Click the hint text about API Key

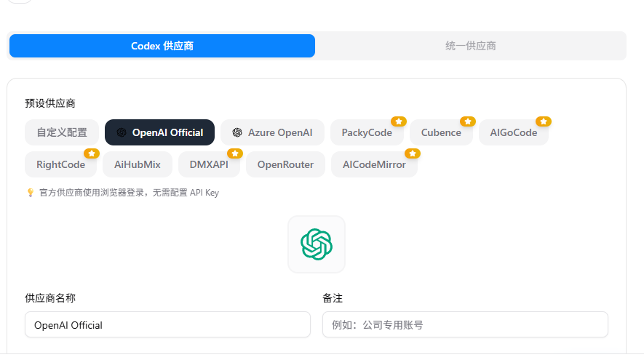pos(129,193)
